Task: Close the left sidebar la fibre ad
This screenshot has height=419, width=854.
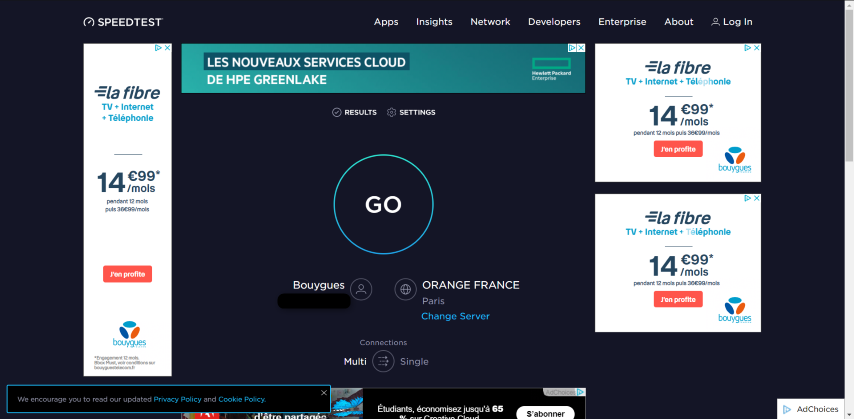Action: click(168, 48)
